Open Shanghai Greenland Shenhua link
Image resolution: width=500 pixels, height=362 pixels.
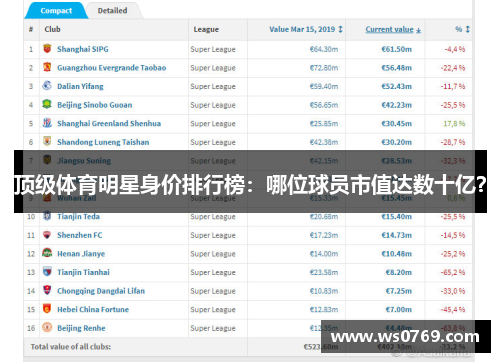(x=109, y=124)
